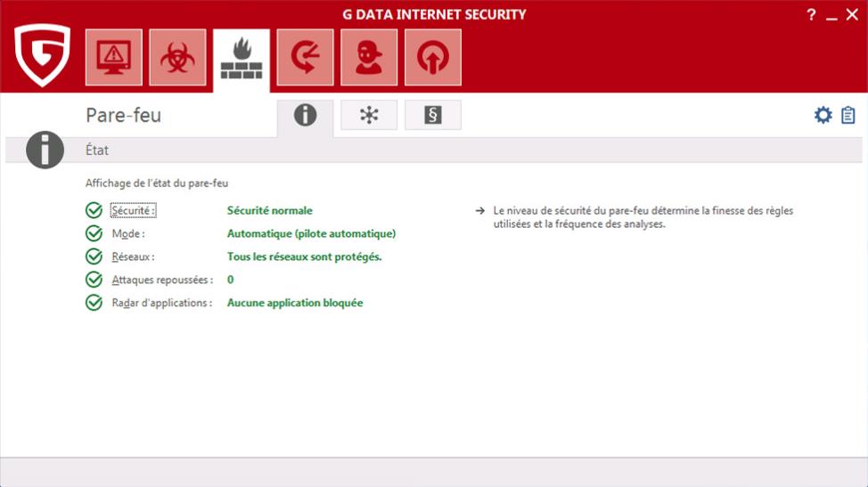Open the Security Center monitor tab
The width and height of the screenshot is (868, 487).
click(x=113, y=58)
